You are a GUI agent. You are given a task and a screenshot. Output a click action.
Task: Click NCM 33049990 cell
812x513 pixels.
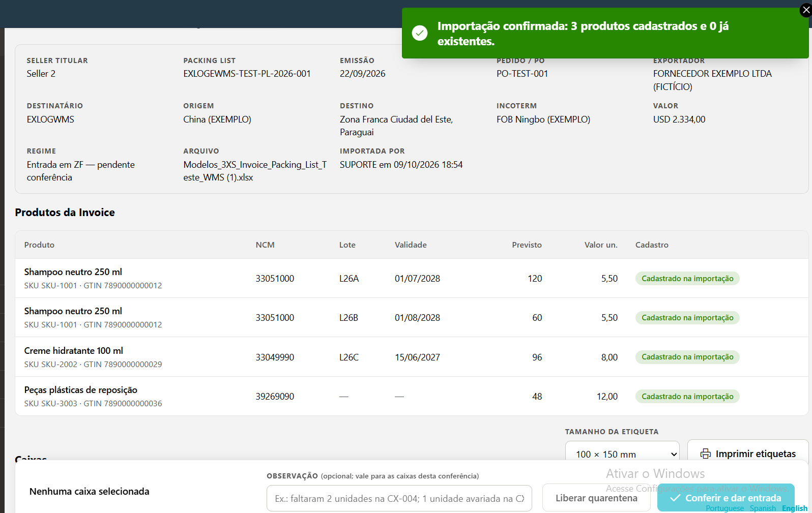[275, 357]
